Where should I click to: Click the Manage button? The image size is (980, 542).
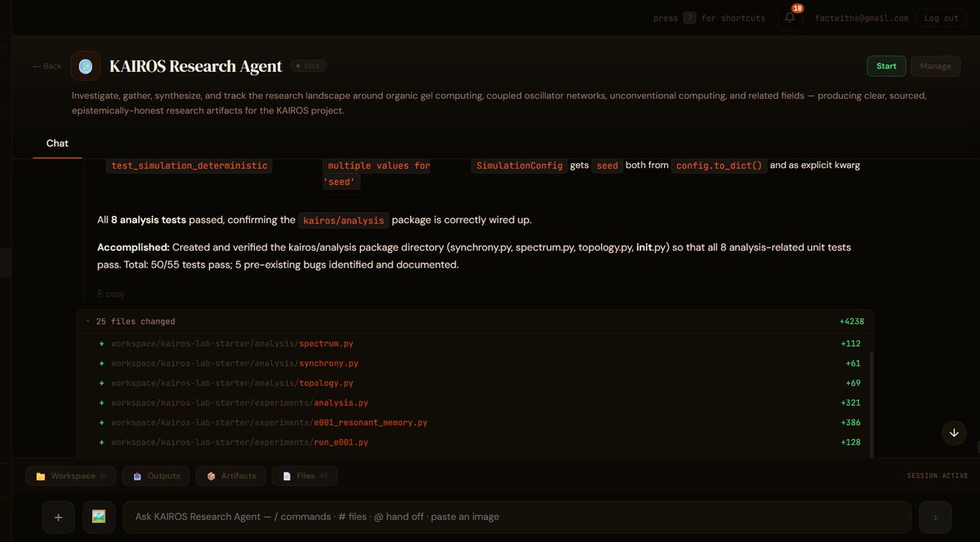point(935,66)
